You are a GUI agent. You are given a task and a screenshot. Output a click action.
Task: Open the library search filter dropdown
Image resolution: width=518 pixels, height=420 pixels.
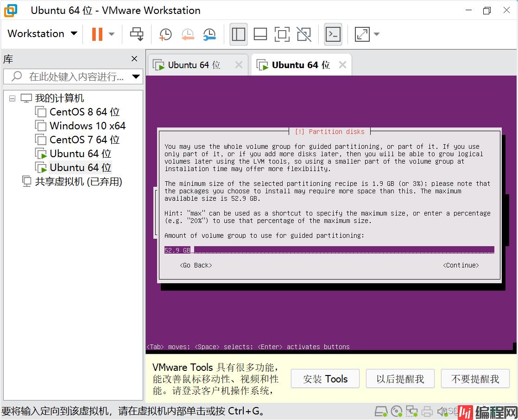tap(136, 76)
